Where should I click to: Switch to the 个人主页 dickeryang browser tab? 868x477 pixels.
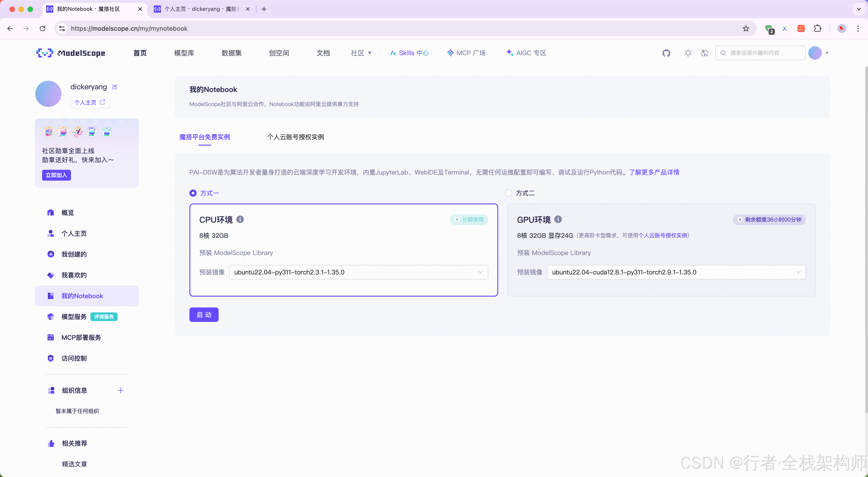click(201, 9)
